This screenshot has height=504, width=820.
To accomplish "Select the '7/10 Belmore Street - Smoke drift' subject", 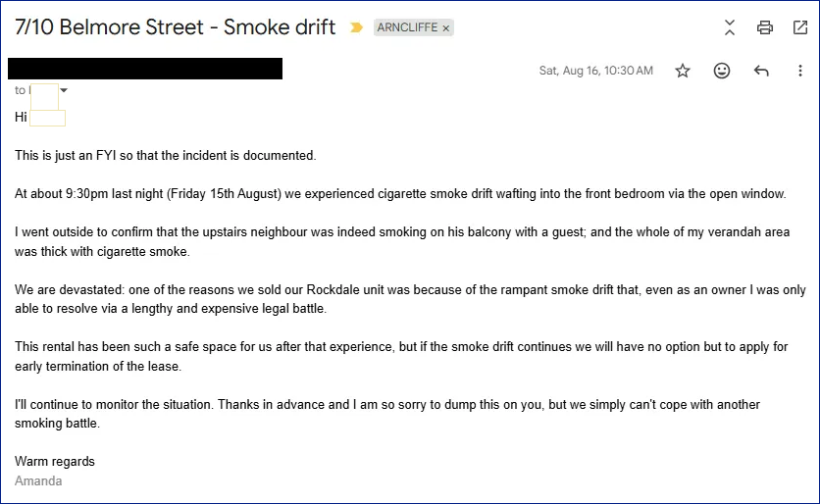I will [x=176, y=27].
